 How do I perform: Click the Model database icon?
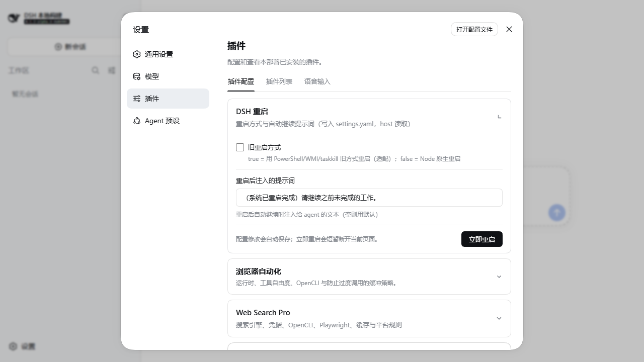(x=137, y=76)
